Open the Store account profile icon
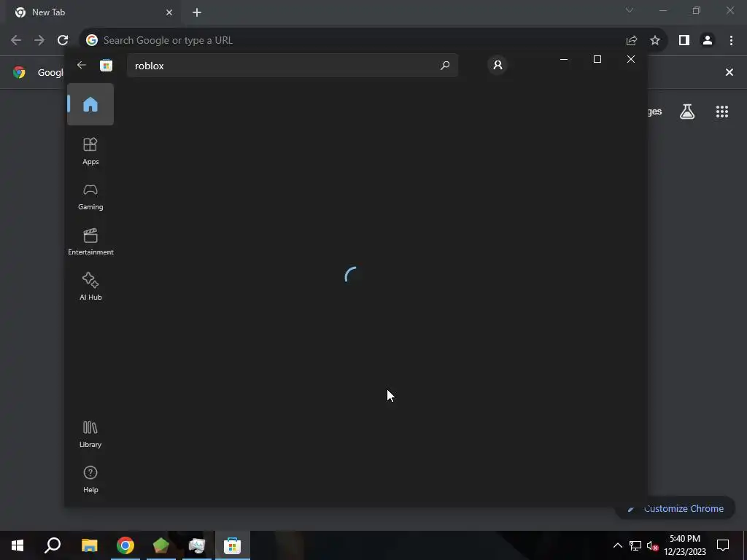Image resolution: width=747 pixels, height=560 pixels. tap(498, 65)
